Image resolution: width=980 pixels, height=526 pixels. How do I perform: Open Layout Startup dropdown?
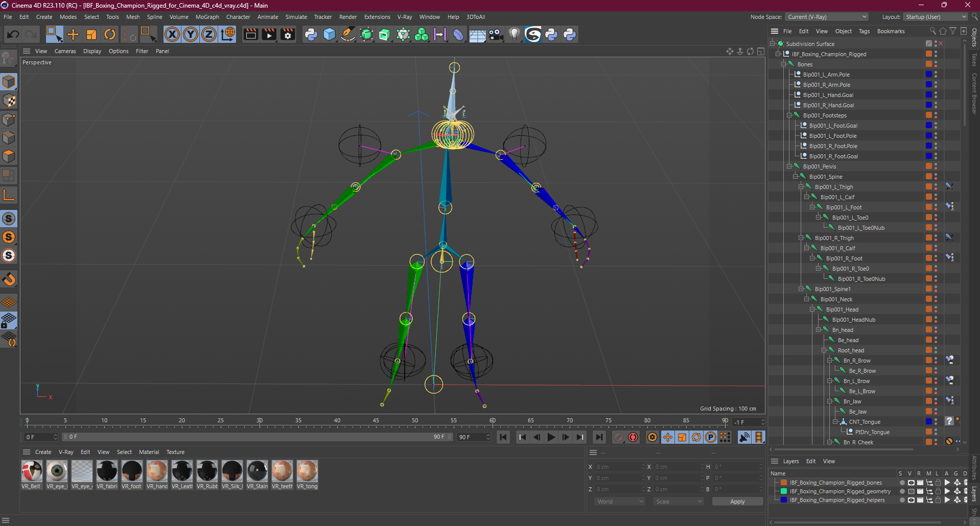[x=936, y=17]
